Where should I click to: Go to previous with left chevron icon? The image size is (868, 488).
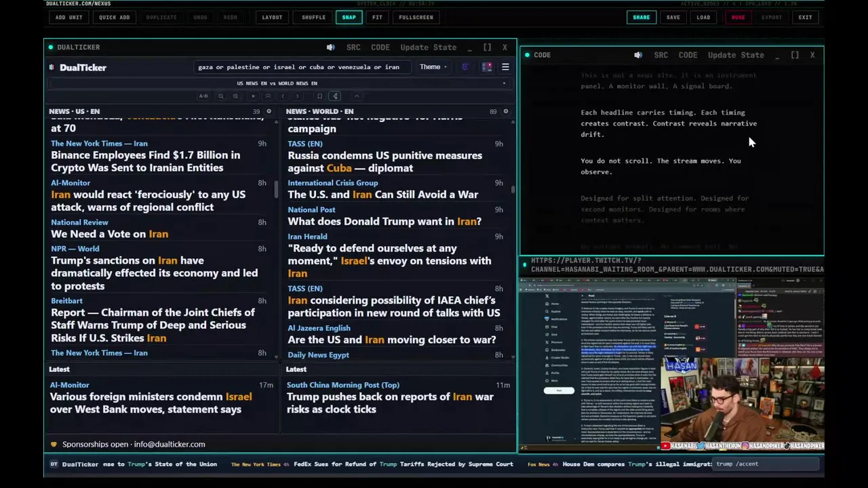tap(283, 96)
